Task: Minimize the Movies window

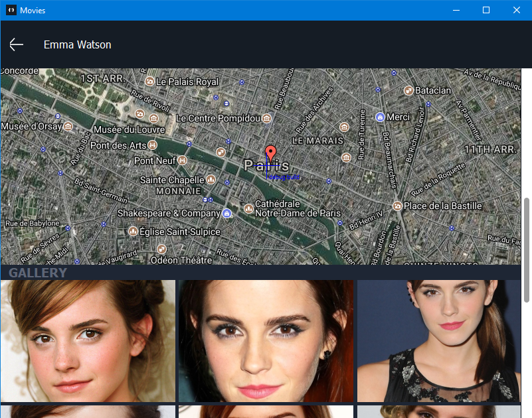Action: (x=456, y=10)
